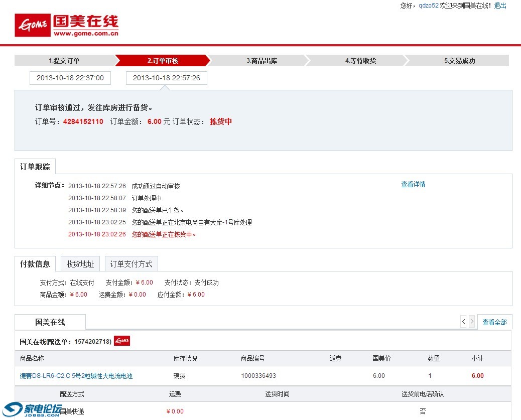Click column header 小计

(x=477, y=358)
